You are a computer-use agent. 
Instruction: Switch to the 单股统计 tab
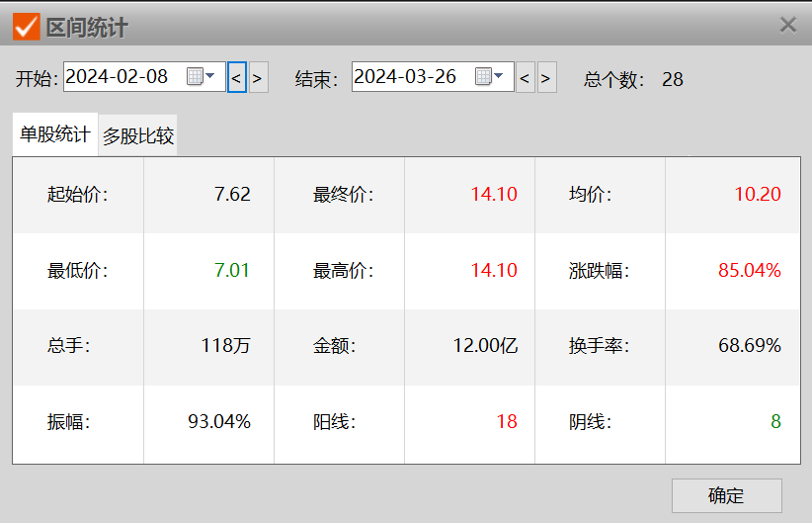click(55, 134)
